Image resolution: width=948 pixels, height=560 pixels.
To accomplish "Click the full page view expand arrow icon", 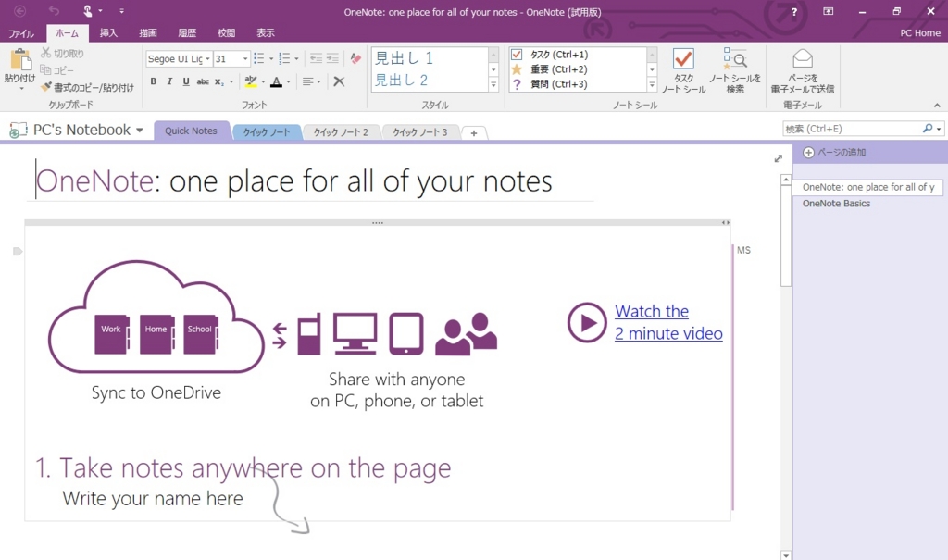I will (778, 158).
